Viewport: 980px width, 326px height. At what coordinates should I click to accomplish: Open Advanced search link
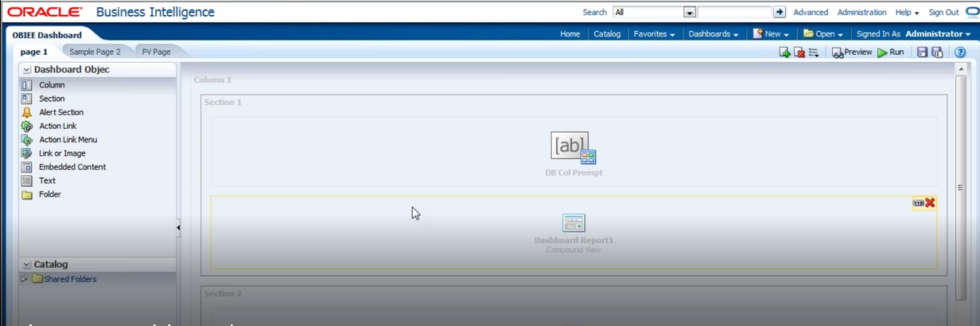811,13
